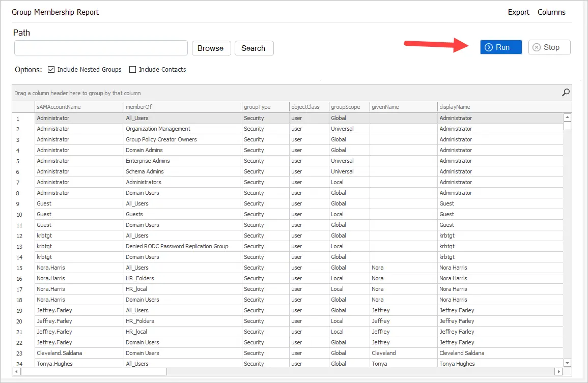
Task: Select Local scope cell in row 7
Action: [349, 182]
